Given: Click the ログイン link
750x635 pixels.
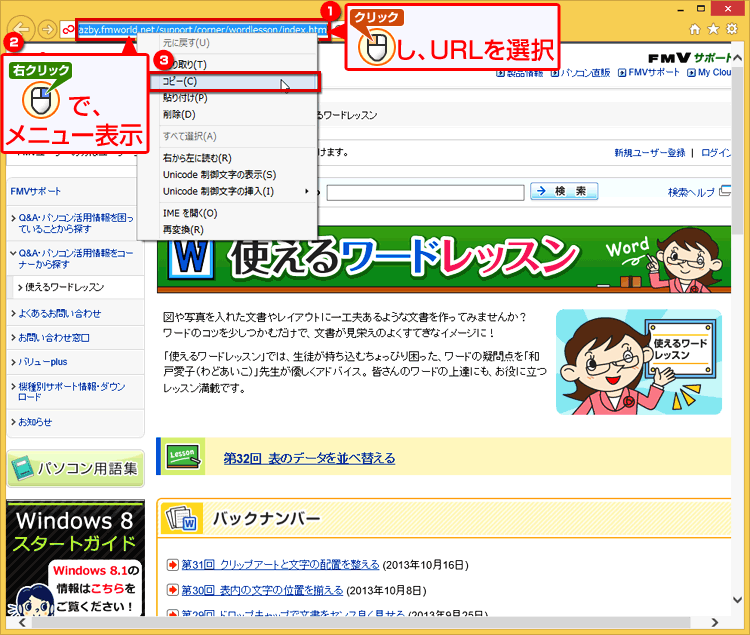Looking at the screenshot, I should point(716,153).
